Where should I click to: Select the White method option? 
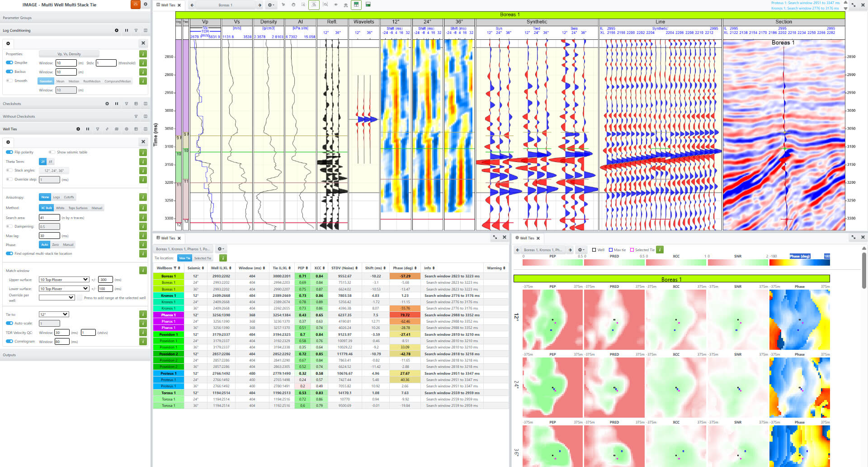click(60, 208)
